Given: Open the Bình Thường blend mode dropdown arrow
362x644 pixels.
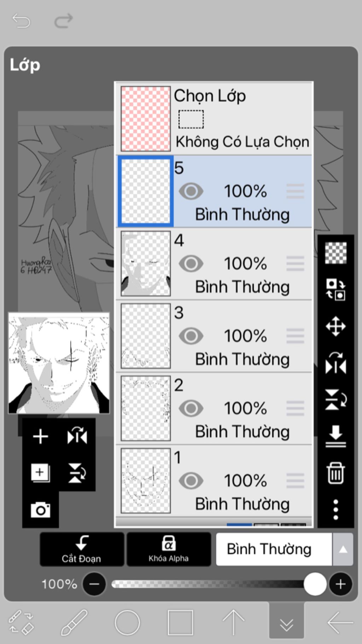Looking at the screenshot, I should click(343, 549).
